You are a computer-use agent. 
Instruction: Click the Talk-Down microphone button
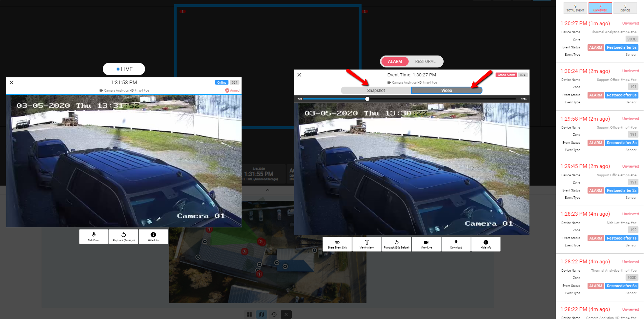[x=94, y=237]
